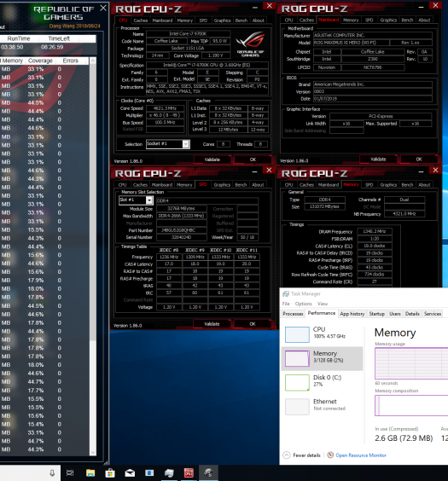Open the Memory tab in the Mainboard CPU-Z window
Image resolution: width=448 pixels, height=481 pixels.
[x=351, y=20]
